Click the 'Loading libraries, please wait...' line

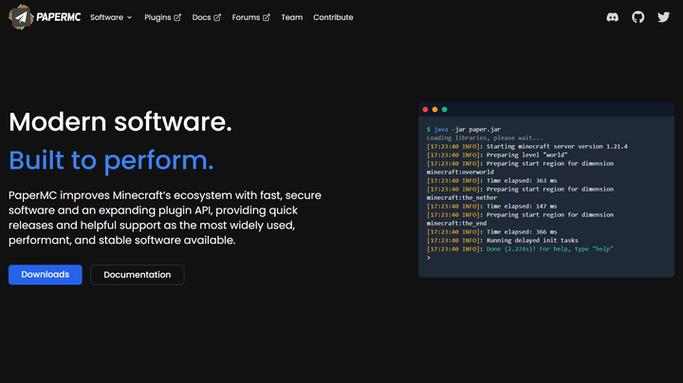coord(485,138)
